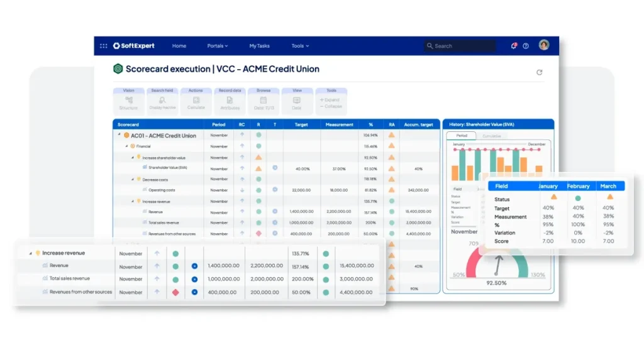Open the Attributes record data icon
Screen dimensions: 644x362
click(x=230, y=101)
